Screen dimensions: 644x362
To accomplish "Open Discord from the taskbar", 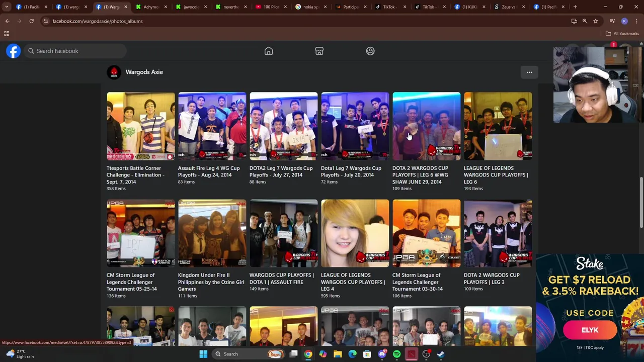I will [x=382, y=354].
